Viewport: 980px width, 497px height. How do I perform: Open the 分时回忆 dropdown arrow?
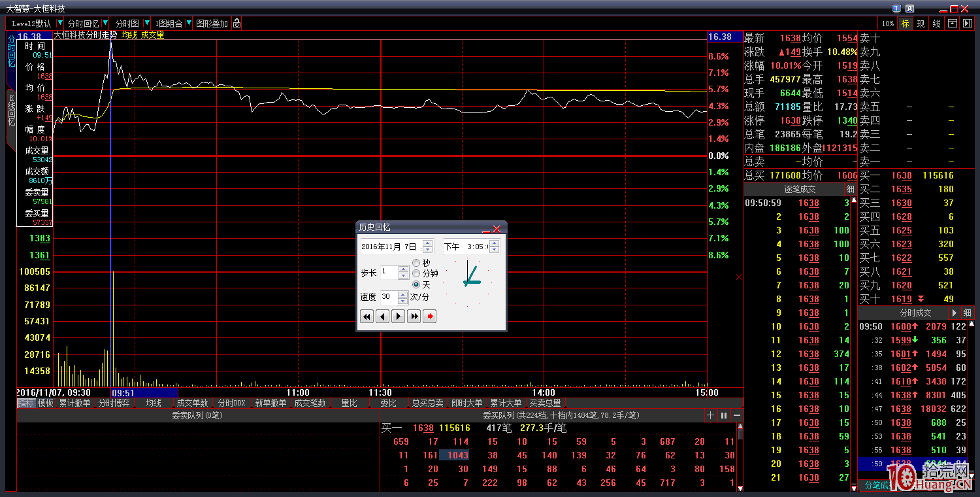pos(105,24)
